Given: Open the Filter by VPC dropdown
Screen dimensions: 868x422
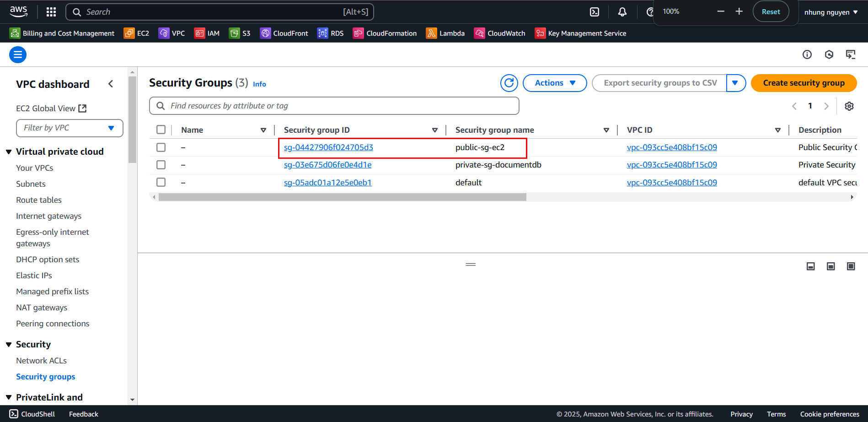Looking at the screenshot, I should 70,128.
